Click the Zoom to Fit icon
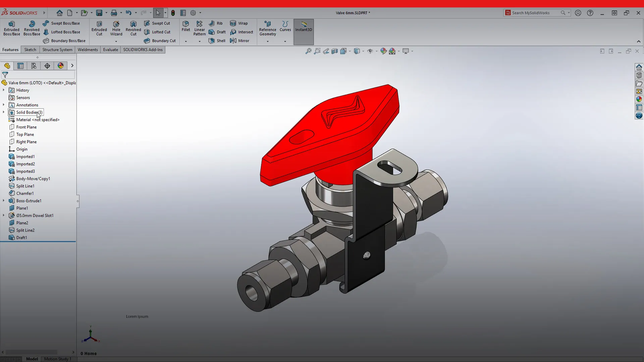 (x=308, y=51)
